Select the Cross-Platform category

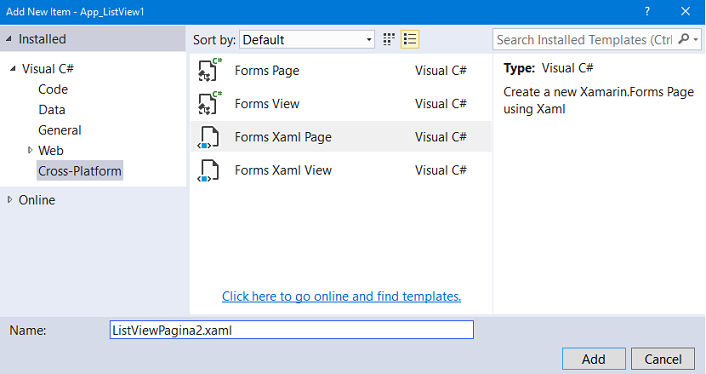pyautogui.click(x=80, y=171)
